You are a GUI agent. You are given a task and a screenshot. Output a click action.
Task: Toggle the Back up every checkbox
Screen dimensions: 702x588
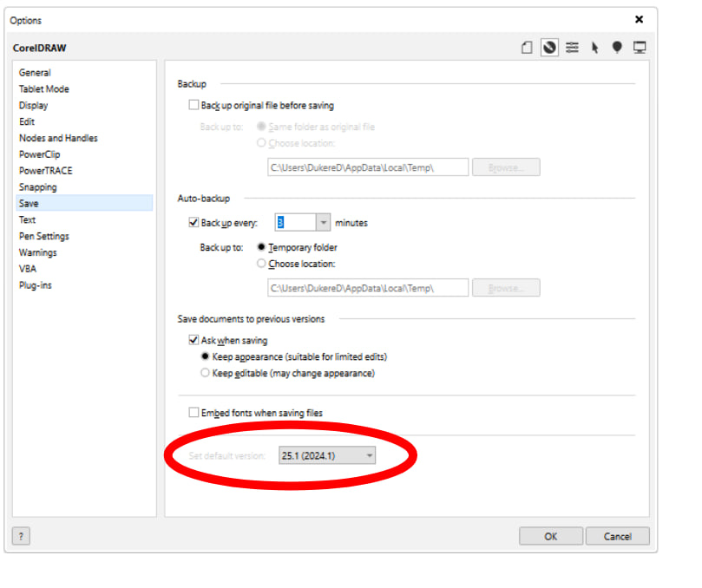click(194, 222)
